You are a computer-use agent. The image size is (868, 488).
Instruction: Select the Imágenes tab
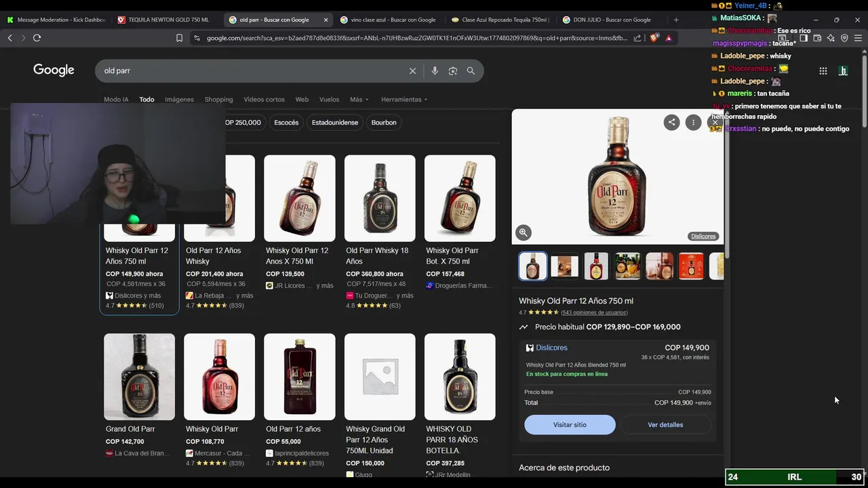(x=179, y=100)
